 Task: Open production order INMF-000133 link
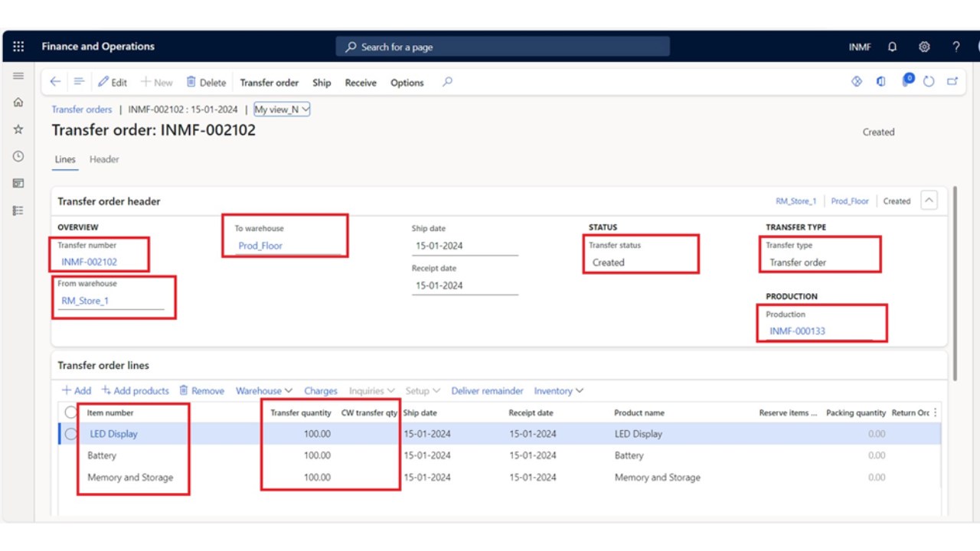click(x=797, y=331)
